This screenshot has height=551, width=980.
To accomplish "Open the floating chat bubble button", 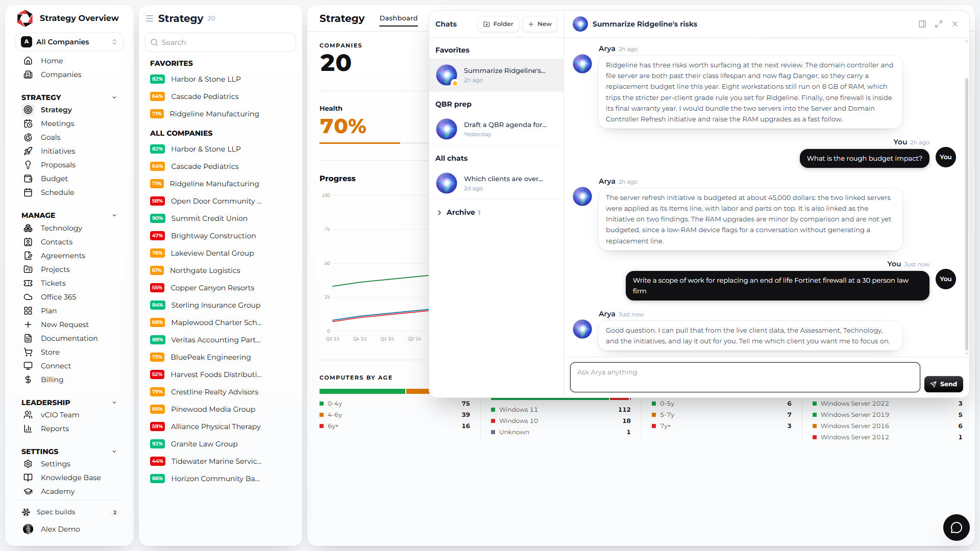I will (956, 527).
